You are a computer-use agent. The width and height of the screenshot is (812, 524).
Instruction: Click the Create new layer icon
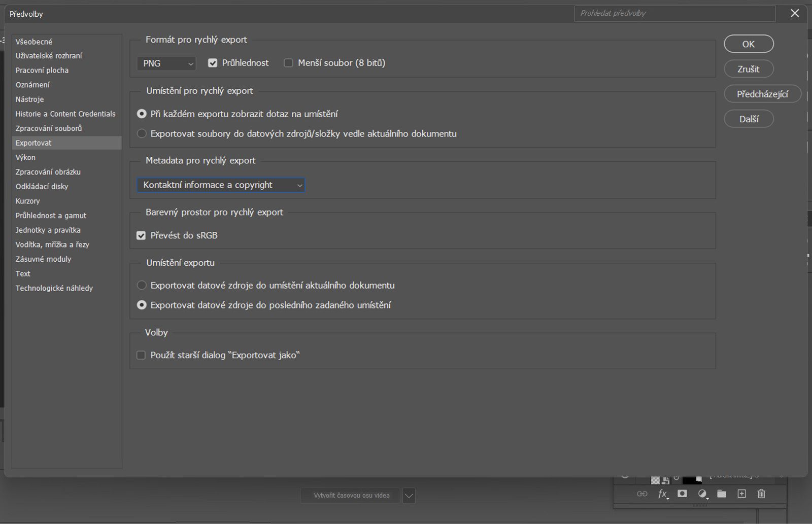point(741,494)
